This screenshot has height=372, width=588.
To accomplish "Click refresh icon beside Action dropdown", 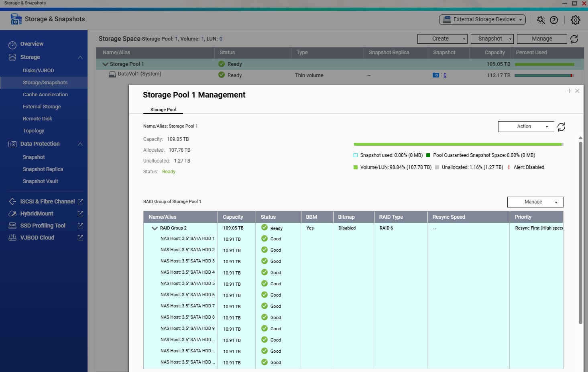I will point(561,127).
